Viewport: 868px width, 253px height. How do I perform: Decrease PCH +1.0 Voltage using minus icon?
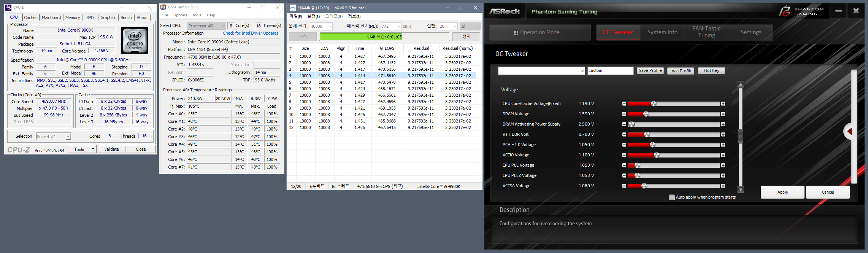coord(624,145)
